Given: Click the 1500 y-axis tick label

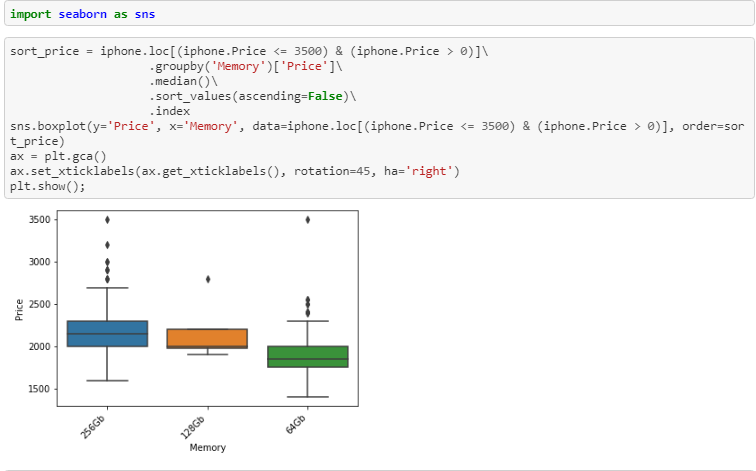Looking at the screenshot, I should (40, 389).
